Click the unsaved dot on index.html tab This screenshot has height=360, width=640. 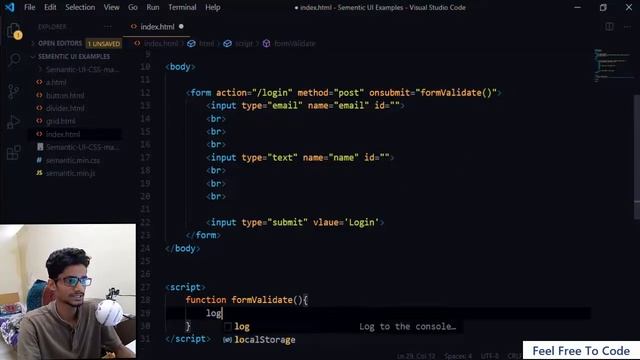coord(181,27)
